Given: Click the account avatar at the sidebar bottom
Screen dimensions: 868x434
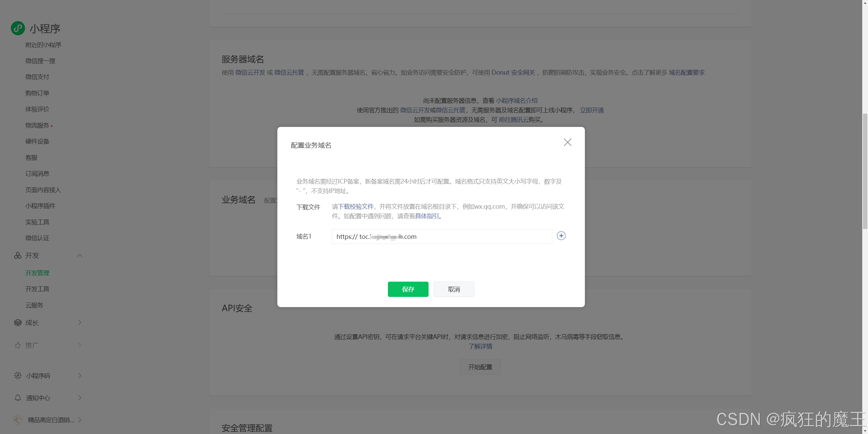Looking at the screenshot, I should (x=18, y=420).
